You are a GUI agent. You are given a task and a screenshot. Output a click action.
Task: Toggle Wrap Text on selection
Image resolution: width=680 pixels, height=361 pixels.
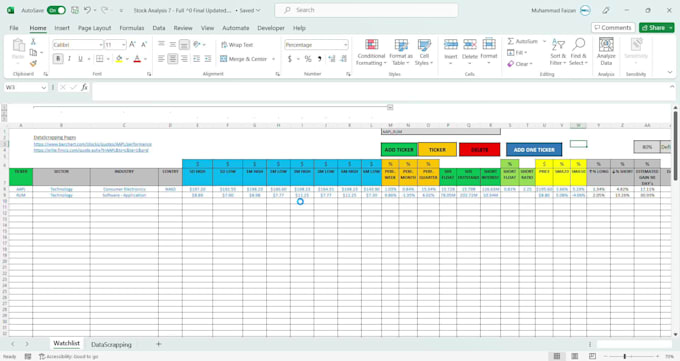(237, 45)
